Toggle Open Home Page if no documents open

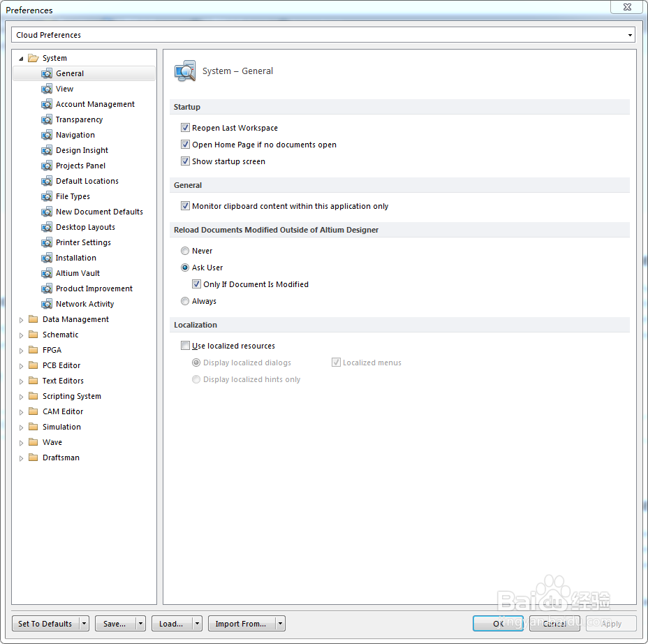185,145
